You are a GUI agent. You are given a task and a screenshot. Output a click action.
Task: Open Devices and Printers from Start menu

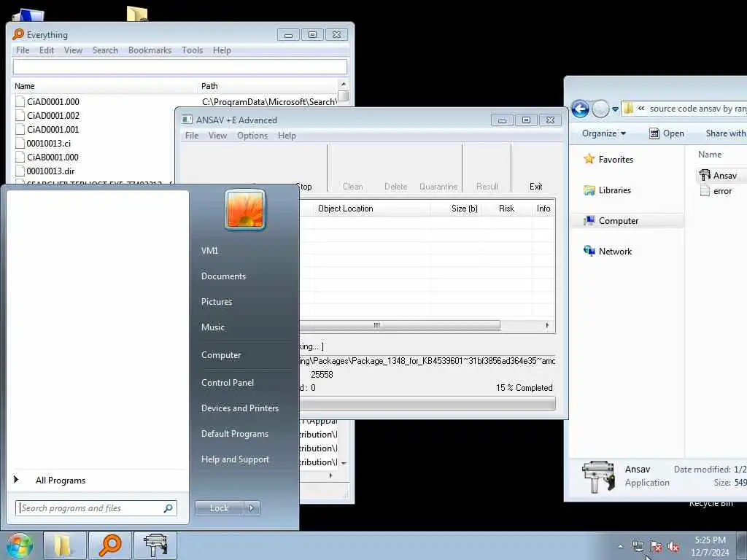click(239, 408)
